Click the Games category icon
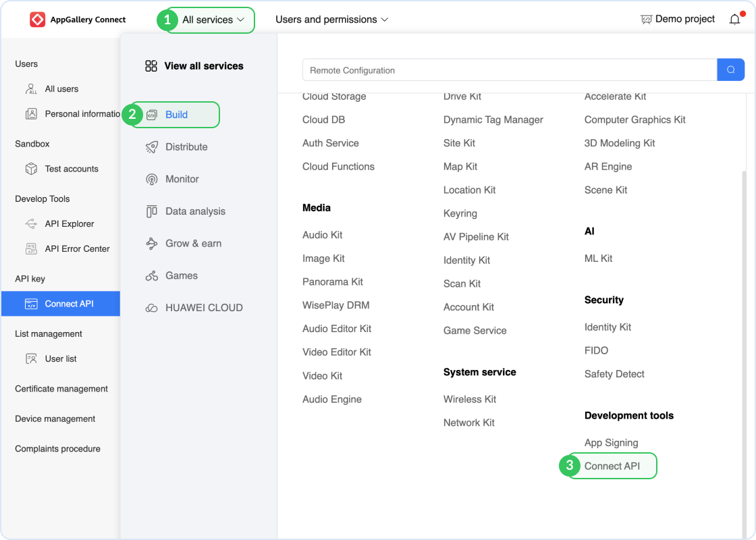Image resolution: width=756 pixels, height=540 pixels. click(152, 276)
